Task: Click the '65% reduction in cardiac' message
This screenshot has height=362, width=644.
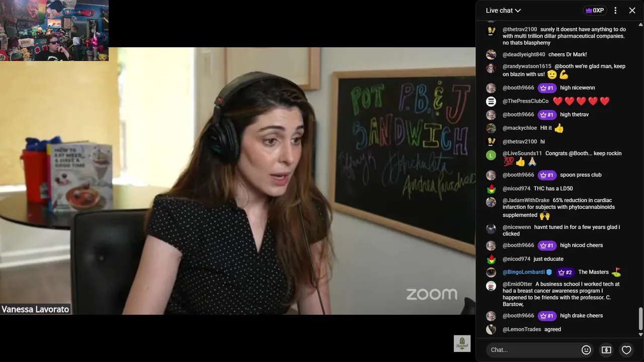Action: 558,207
